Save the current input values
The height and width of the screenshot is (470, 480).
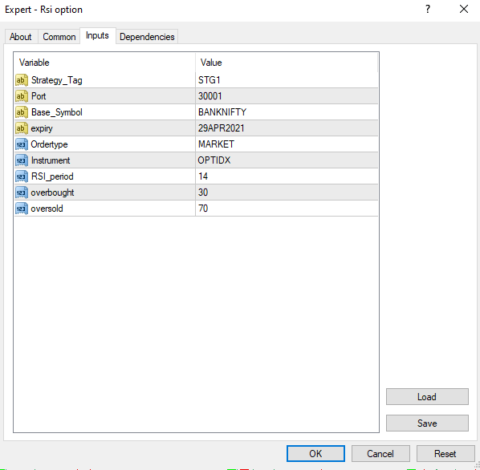[427, 423]
